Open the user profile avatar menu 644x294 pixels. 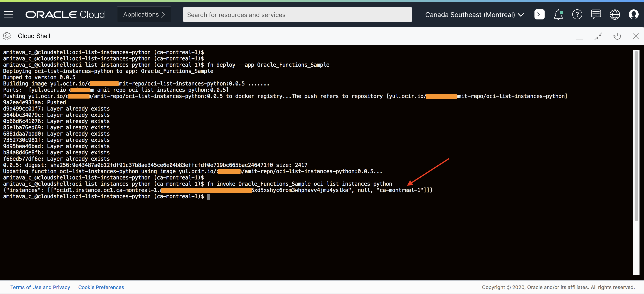tap(633, 15)
